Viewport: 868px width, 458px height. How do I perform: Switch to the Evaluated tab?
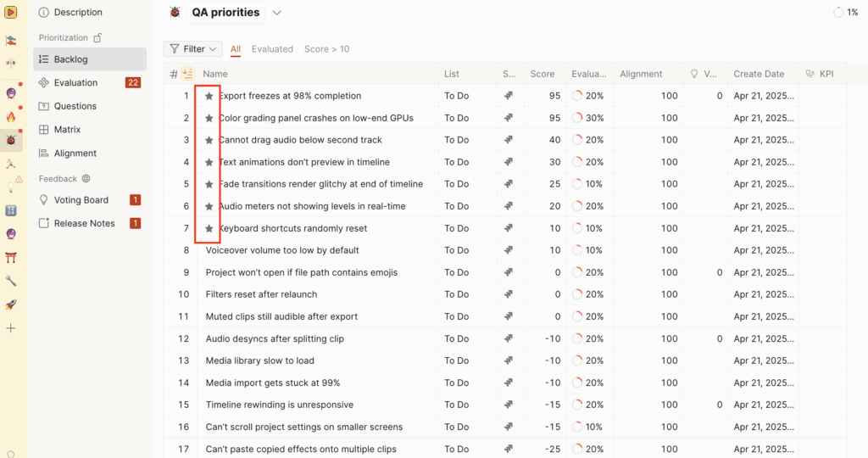pos(272,49)
